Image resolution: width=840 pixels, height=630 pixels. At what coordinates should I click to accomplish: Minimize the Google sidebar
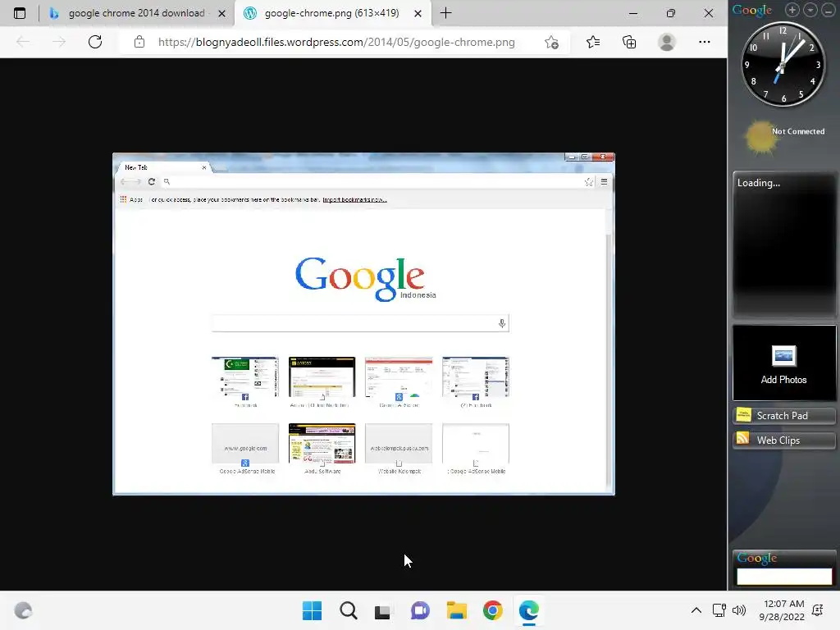click(x=829, y=10)
